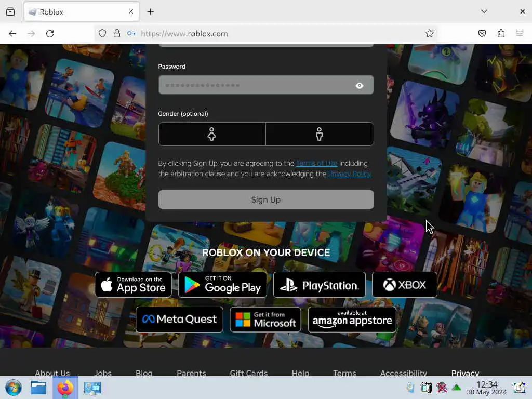This screenshot has width=532, height=399.
Task: Click the book-shaped tray icon
Action: click(x=426, y=388)
